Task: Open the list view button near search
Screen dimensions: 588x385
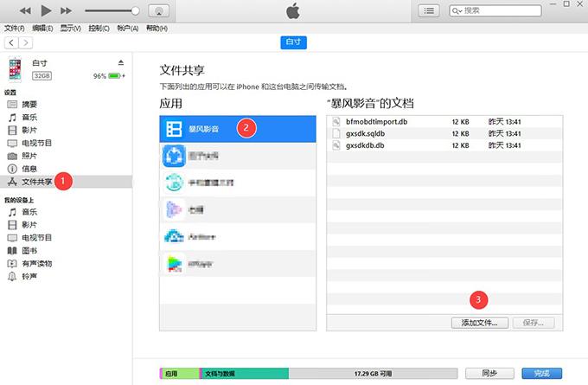Action: 429,11
